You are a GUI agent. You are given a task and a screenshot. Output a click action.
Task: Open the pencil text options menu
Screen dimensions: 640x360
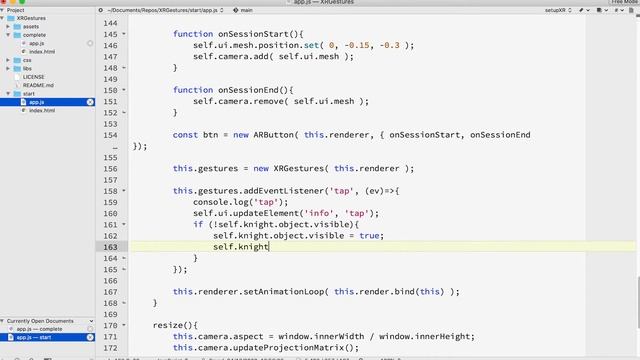pos(584,10)
